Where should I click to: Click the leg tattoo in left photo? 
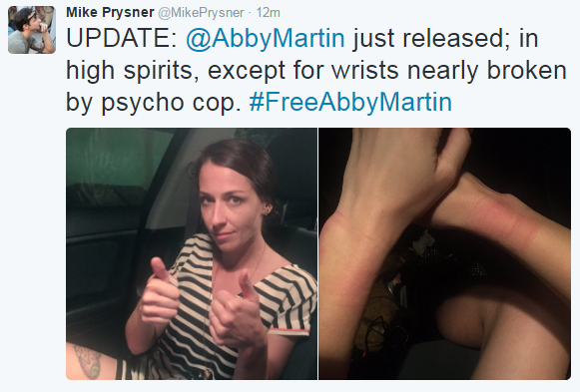[89, 361]
